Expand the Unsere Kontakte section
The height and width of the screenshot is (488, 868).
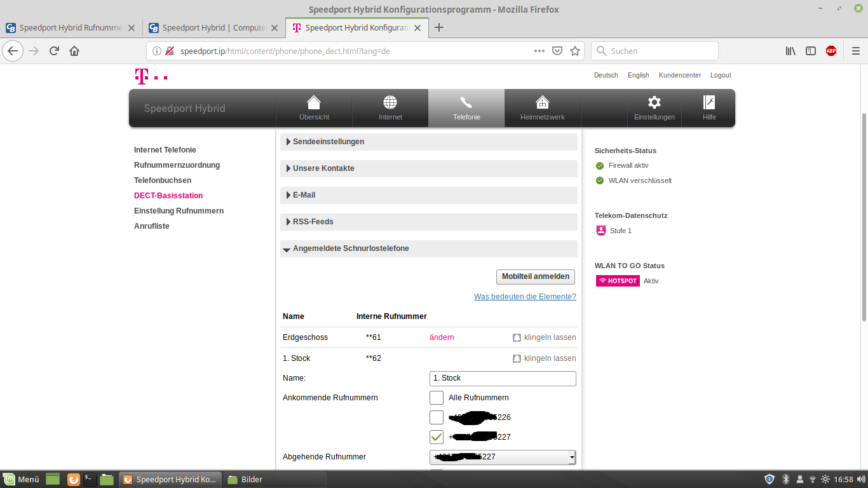(429, 168)
